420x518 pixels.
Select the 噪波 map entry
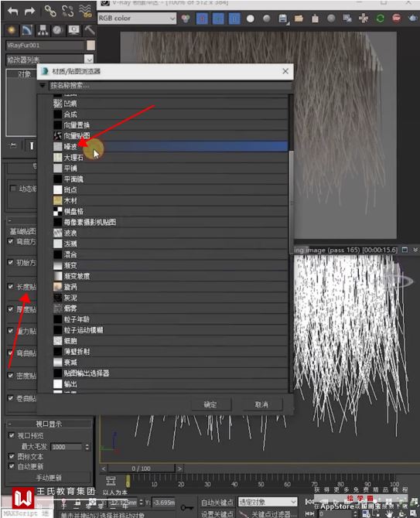[170, 146]
